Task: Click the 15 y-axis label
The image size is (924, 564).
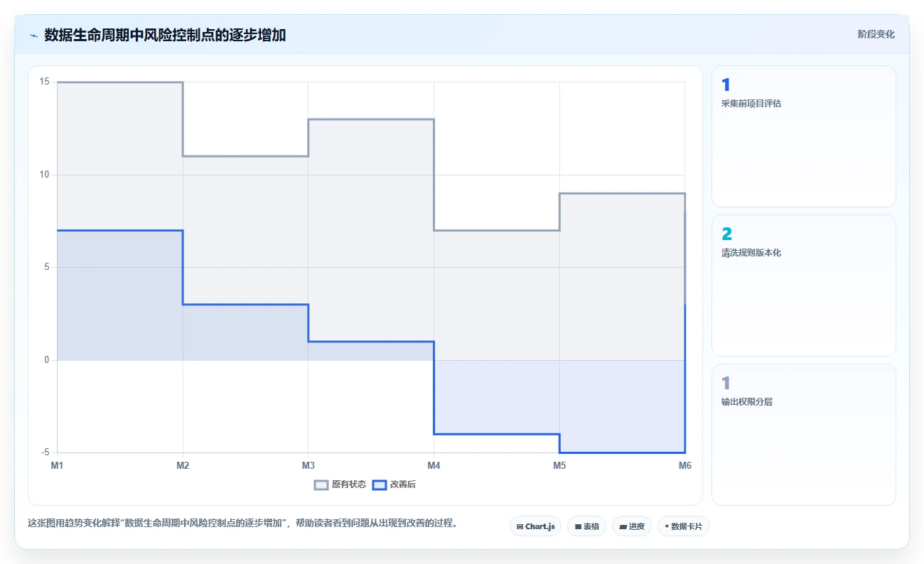Action: [x=44, y=82]
